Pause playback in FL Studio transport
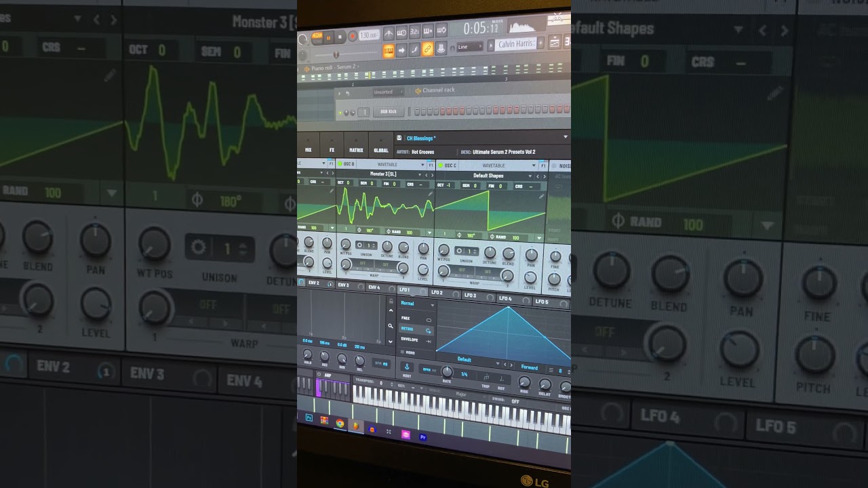 (x=328, y=38)
